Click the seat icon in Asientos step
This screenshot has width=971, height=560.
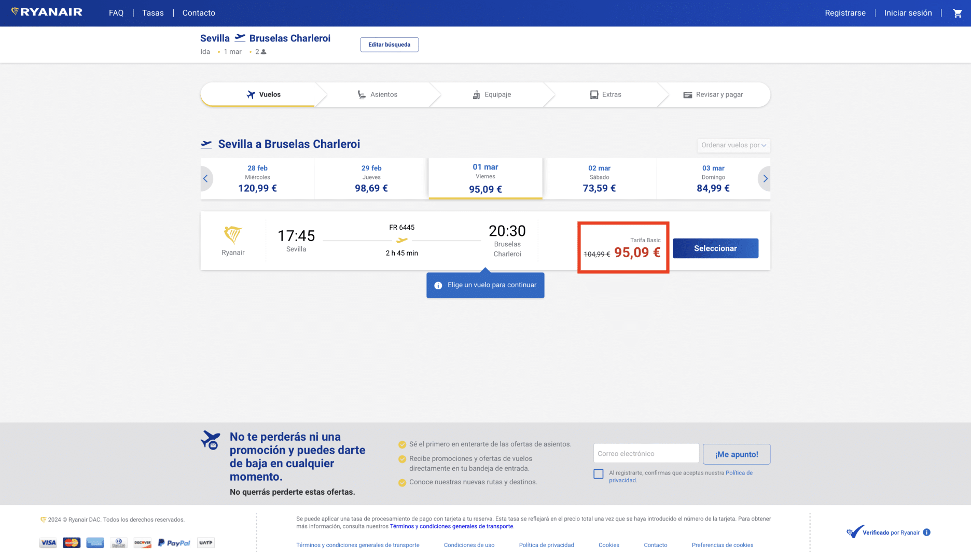pos(362,94)
